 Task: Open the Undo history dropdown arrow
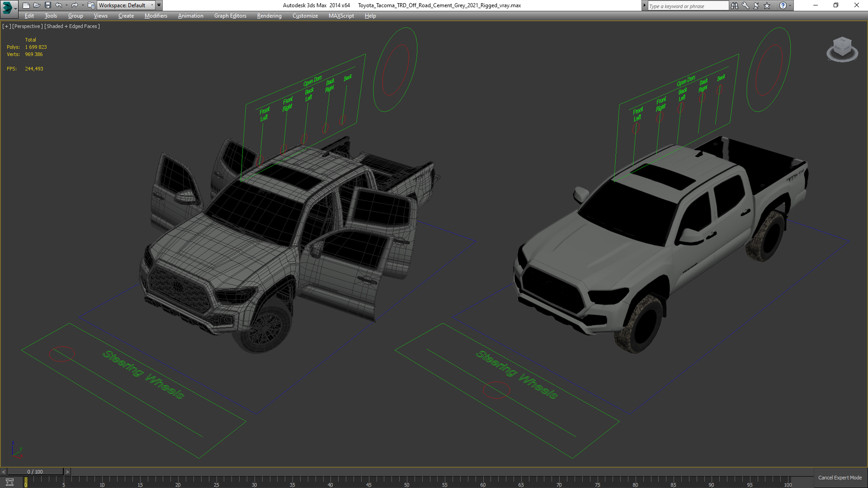(x=66, y=5)
